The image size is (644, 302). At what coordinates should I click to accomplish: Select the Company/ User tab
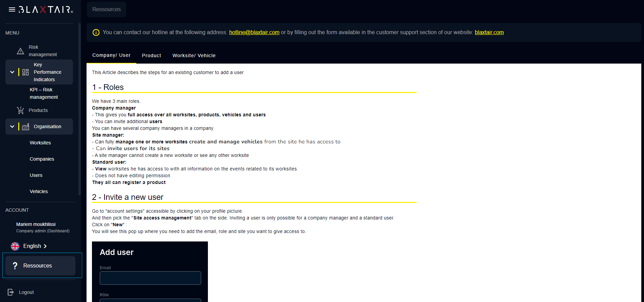pyautogui.click(x=111, y=55)
